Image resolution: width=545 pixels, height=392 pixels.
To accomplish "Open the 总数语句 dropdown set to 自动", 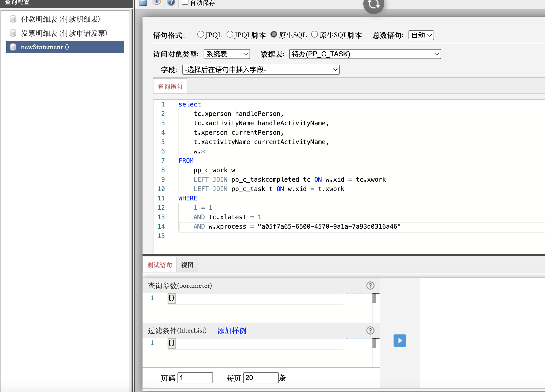I will 421,35.
